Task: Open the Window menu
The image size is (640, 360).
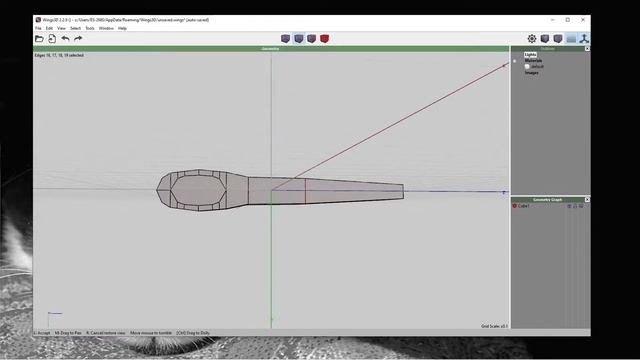Action: [x=106, y=28]
